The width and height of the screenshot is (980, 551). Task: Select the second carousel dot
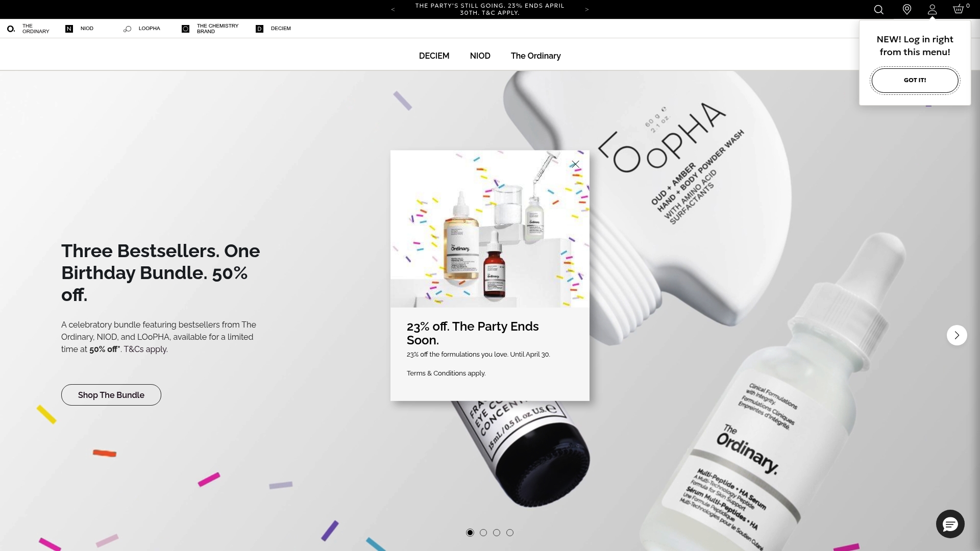click(483, 533)
